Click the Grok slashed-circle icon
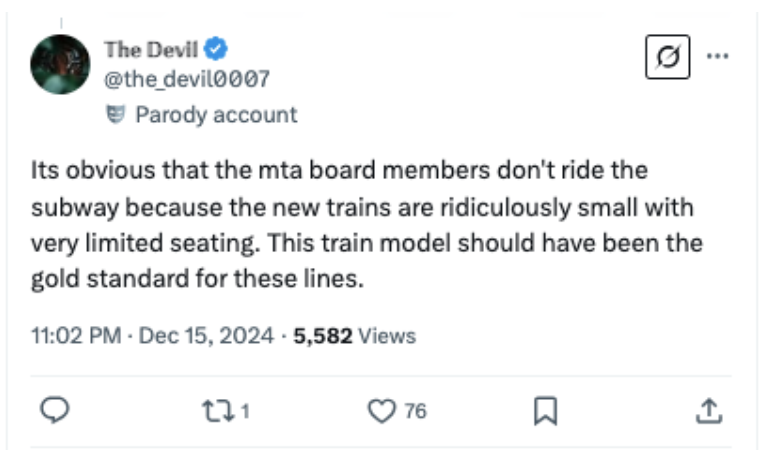 click(x=668, y=57)
